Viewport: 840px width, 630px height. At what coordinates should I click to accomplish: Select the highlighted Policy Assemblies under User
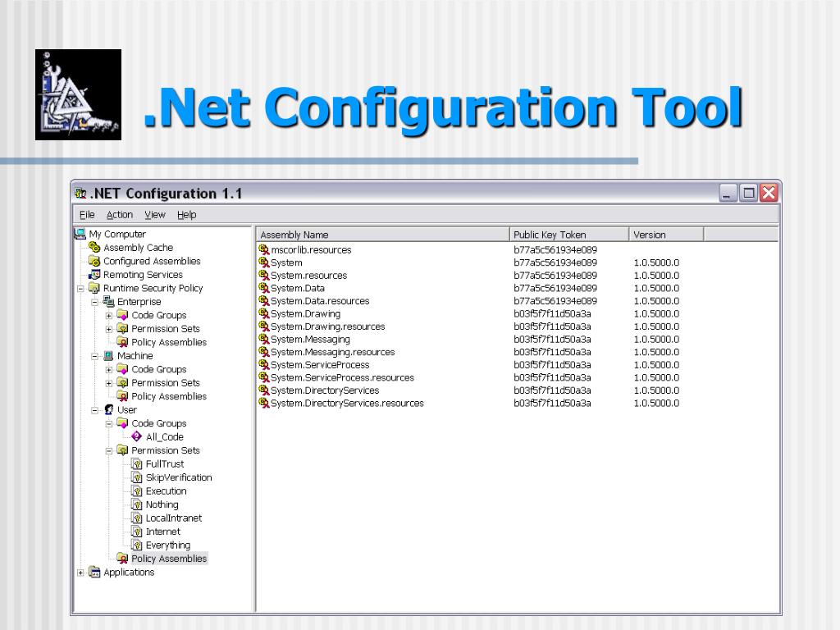pos(169,559)
